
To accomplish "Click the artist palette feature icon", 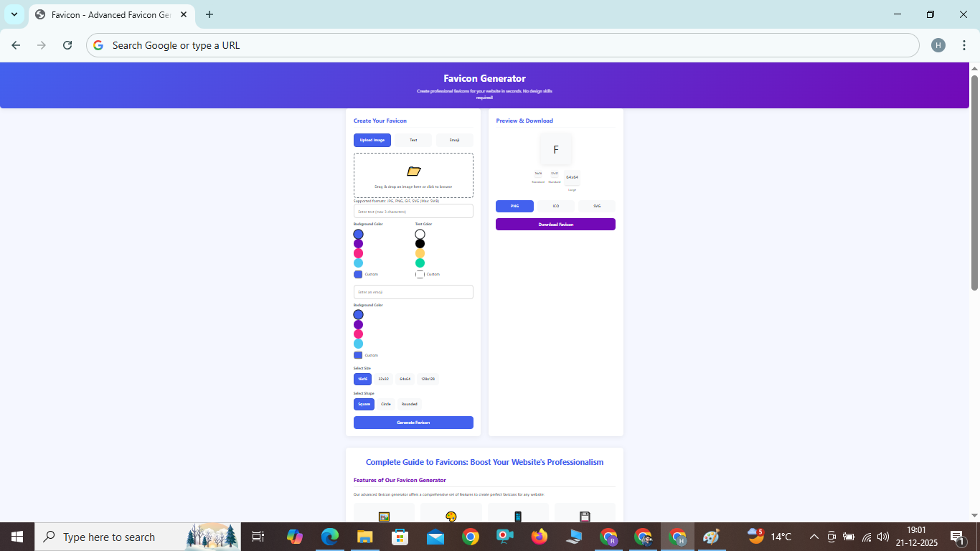I will point(451,517).
